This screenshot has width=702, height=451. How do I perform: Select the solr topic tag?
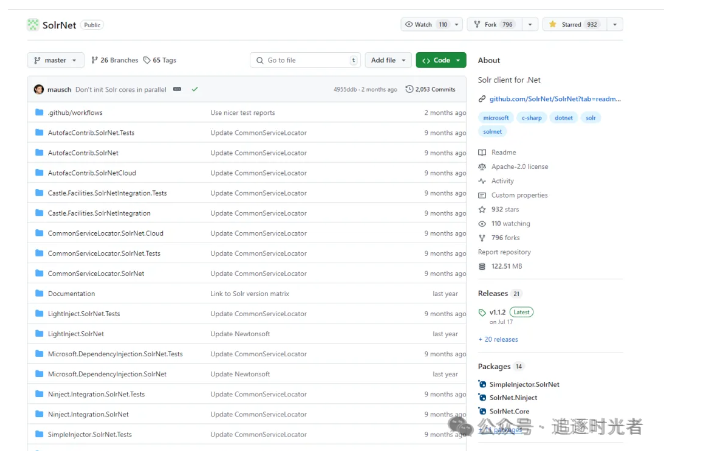tap(591, 118)
